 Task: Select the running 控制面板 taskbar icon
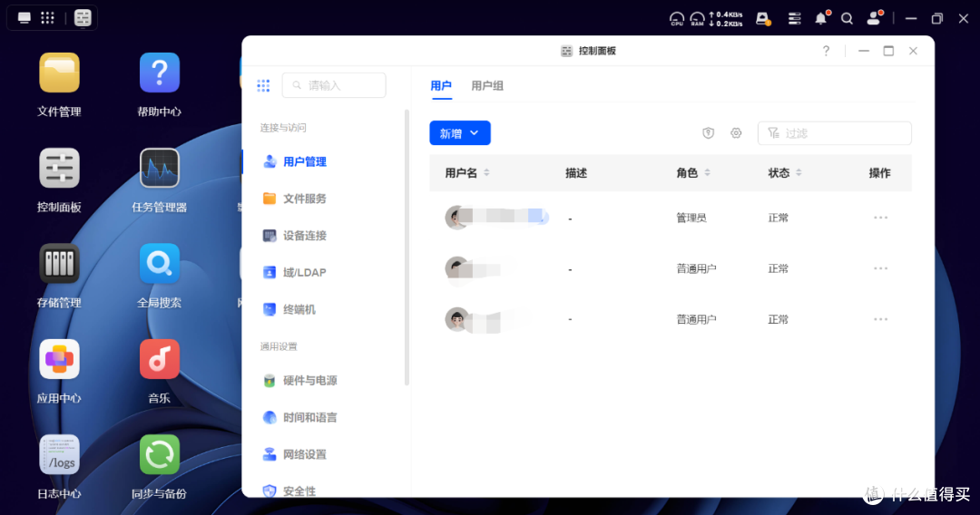click(83, 17)
